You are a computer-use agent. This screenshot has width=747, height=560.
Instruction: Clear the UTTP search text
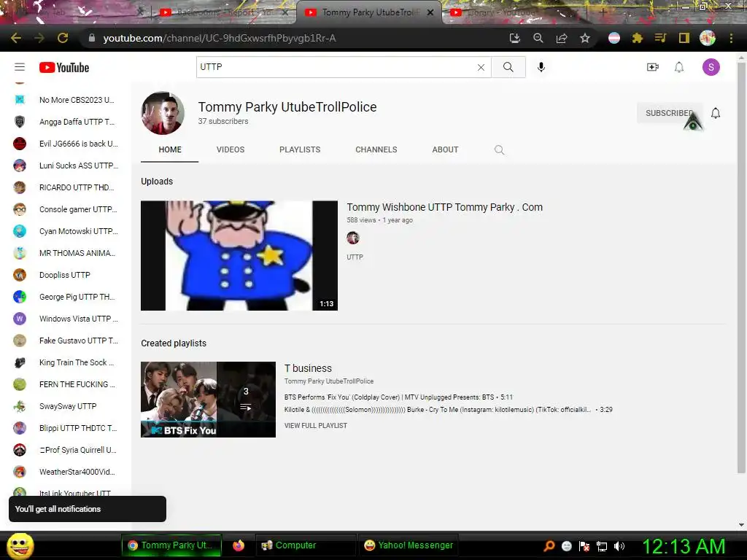tap(481, 67)
